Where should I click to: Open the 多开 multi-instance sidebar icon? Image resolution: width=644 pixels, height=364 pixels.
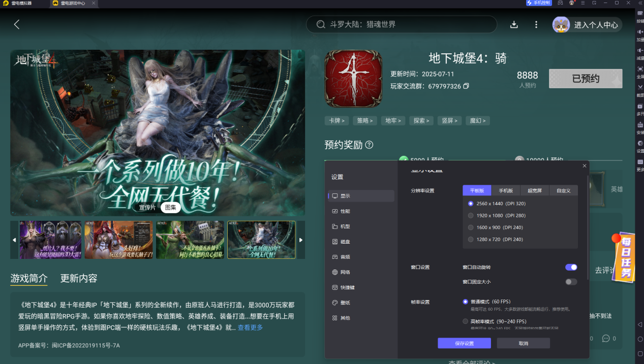(x=640, y=107)
